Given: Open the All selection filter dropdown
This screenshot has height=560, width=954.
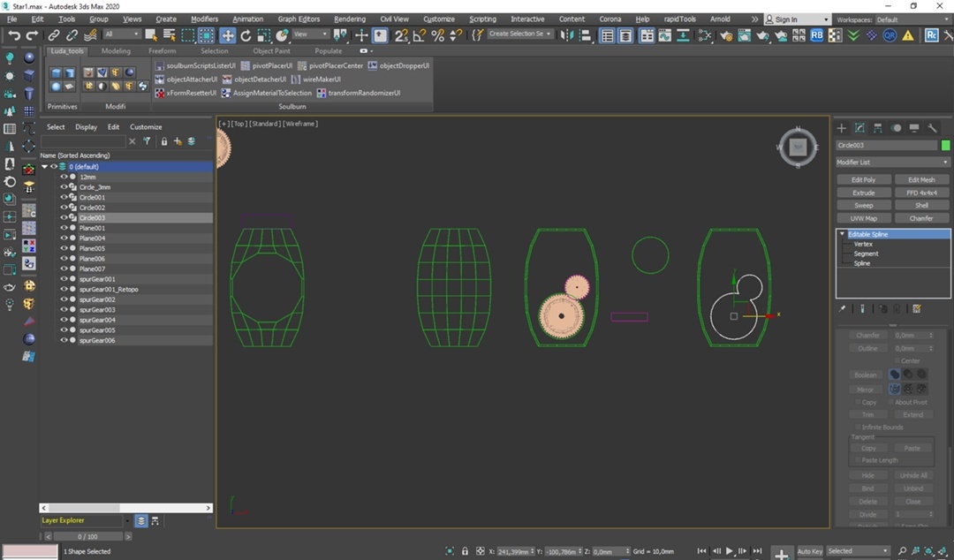Looking at the screenshot, I should point(122,34).
